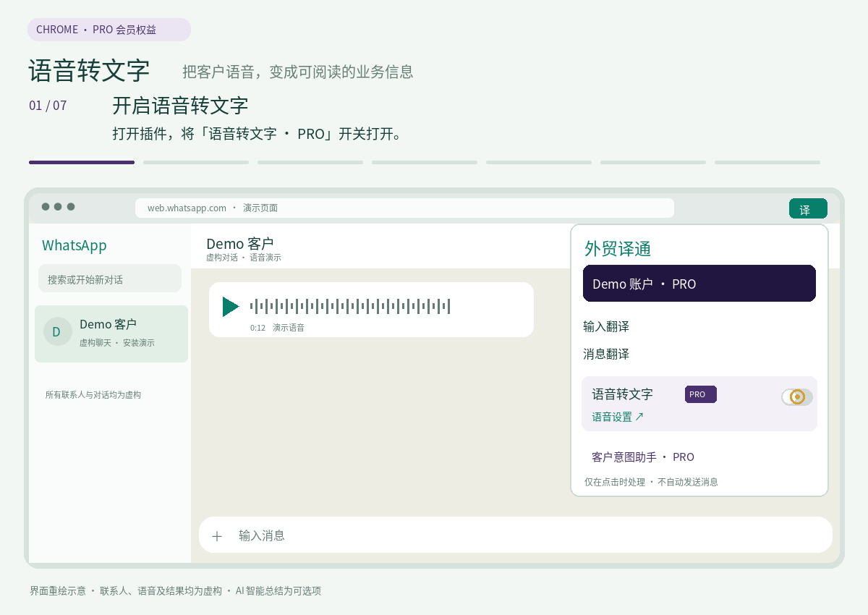This screenshot has height=615, width=868.
Task: Click the 搜索或开始新对话 search field
Action: point(110,279)
